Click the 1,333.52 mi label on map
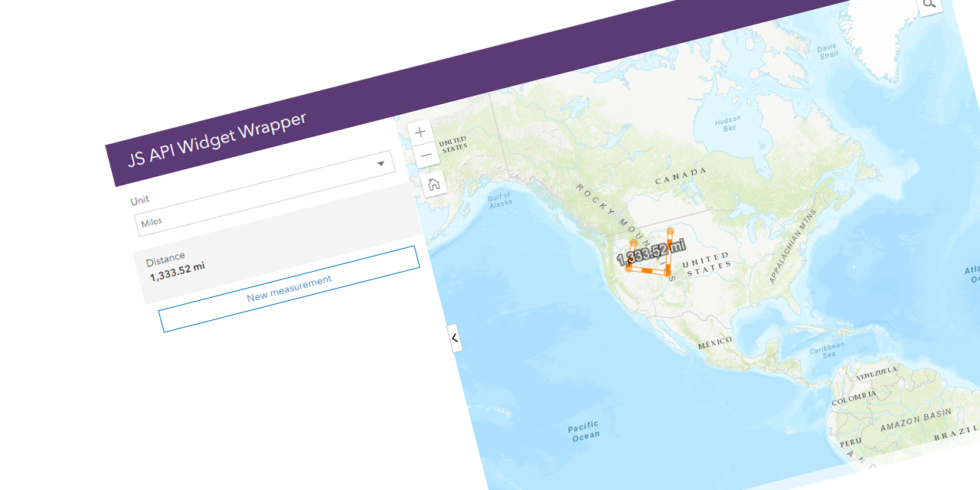 pos(651,252)
